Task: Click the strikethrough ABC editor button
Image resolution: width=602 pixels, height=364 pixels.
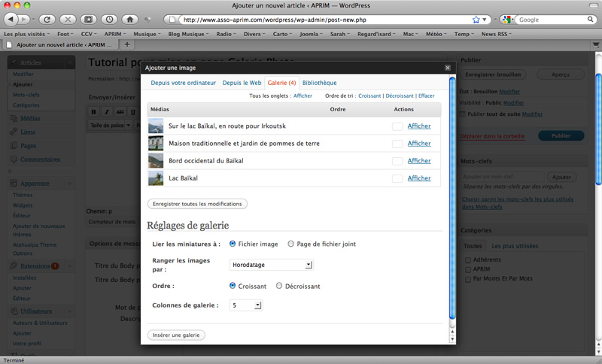Action: [120, 111]
